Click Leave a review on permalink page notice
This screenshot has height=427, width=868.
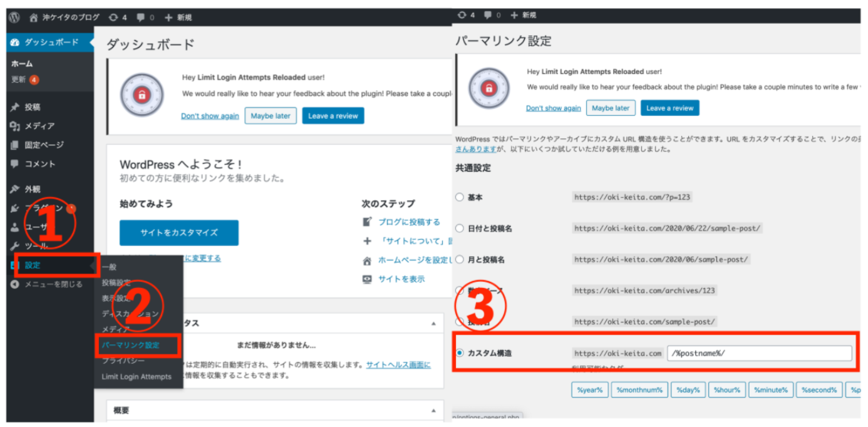pyautogui.click(x=669, y=108)
